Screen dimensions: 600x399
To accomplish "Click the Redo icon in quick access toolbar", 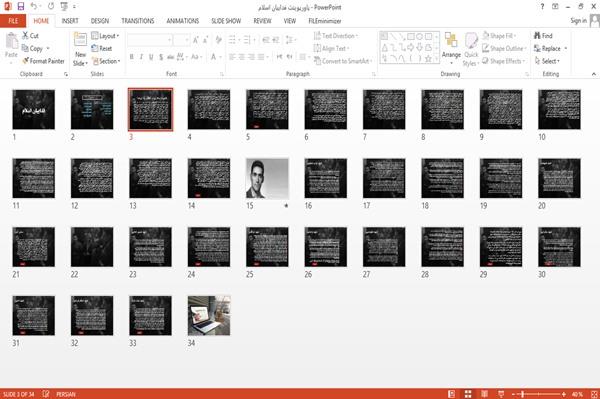I will tap(51, 7).
